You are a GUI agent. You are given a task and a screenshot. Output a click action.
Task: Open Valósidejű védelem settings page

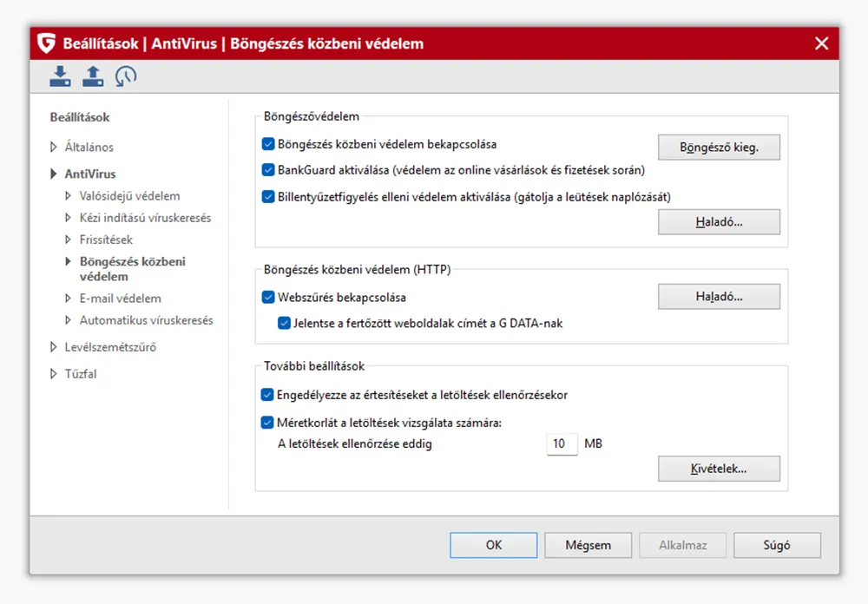129,196
